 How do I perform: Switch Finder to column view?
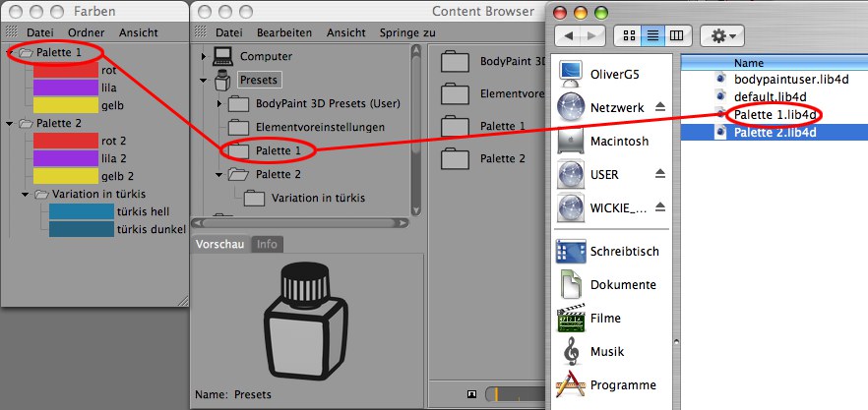click(x=676, y=36)
